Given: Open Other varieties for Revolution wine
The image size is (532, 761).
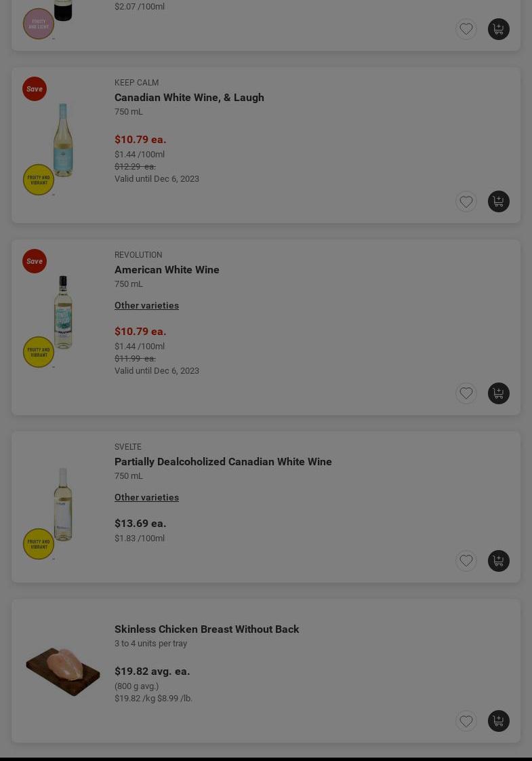Looking at the screenshot, I should pos(146,305).
